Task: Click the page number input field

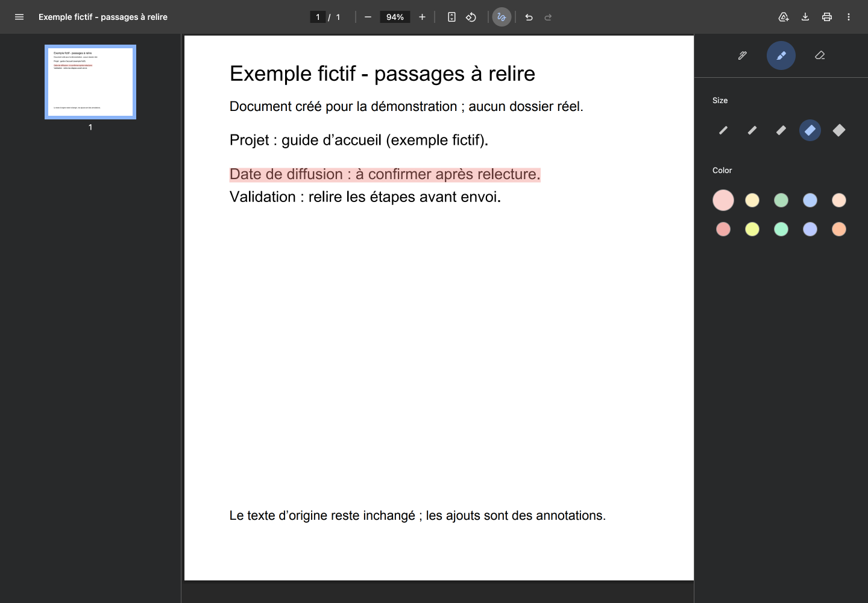Action: (x=318, y=17)
